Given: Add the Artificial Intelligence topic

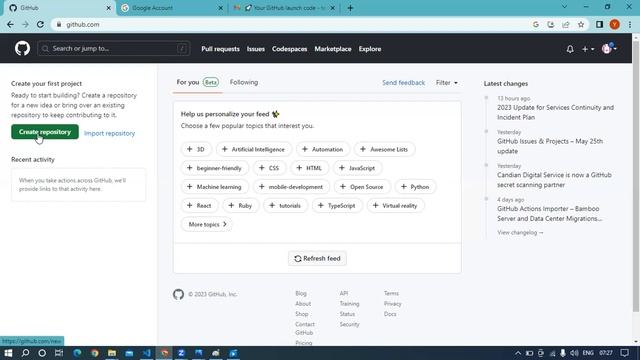Looking at the screenshot, I should 253,149.
